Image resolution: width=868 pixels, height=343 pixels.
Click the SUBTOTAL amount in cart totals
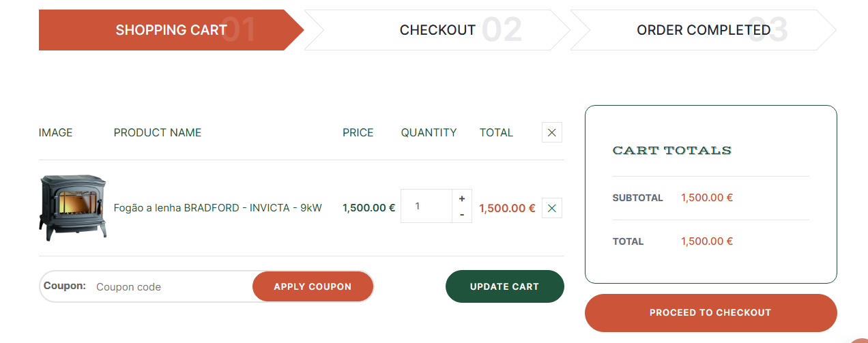point(707,198)
